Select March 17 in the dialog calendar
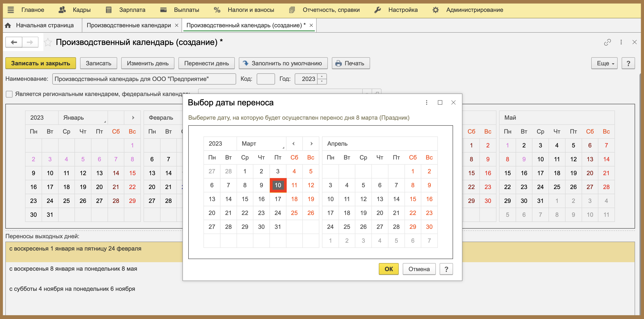Viewport: 644px width, 319px height. point(278,199)
